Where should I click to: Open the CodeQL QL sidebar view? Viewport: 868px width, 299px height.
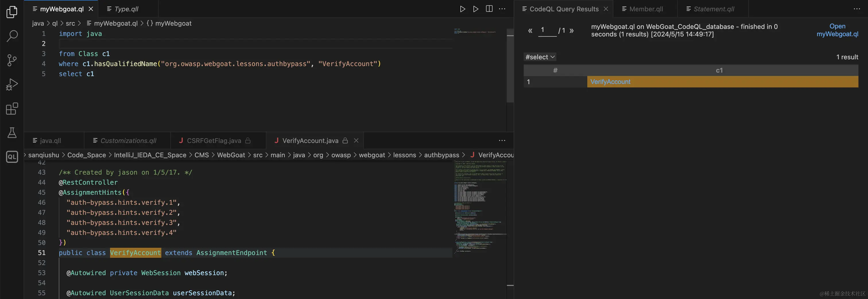[12, 157]
